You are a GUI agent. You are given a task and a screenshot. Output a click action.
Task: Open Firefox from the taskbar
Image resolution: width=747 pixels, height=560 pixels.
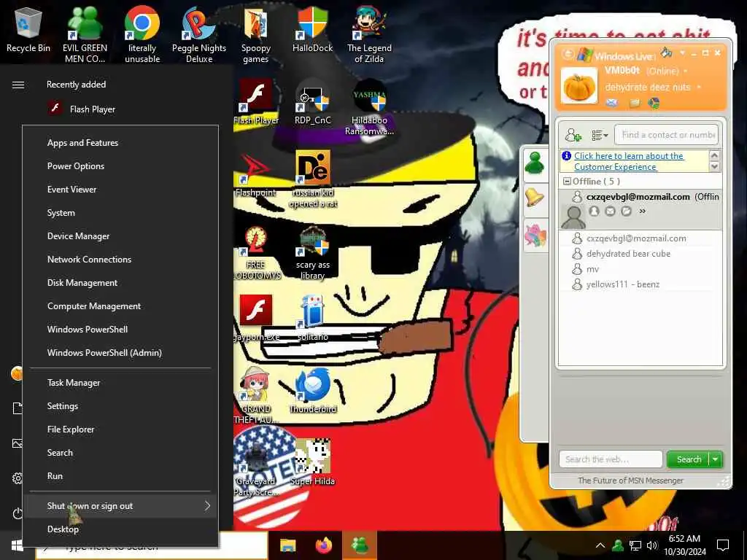click(324, 545)
